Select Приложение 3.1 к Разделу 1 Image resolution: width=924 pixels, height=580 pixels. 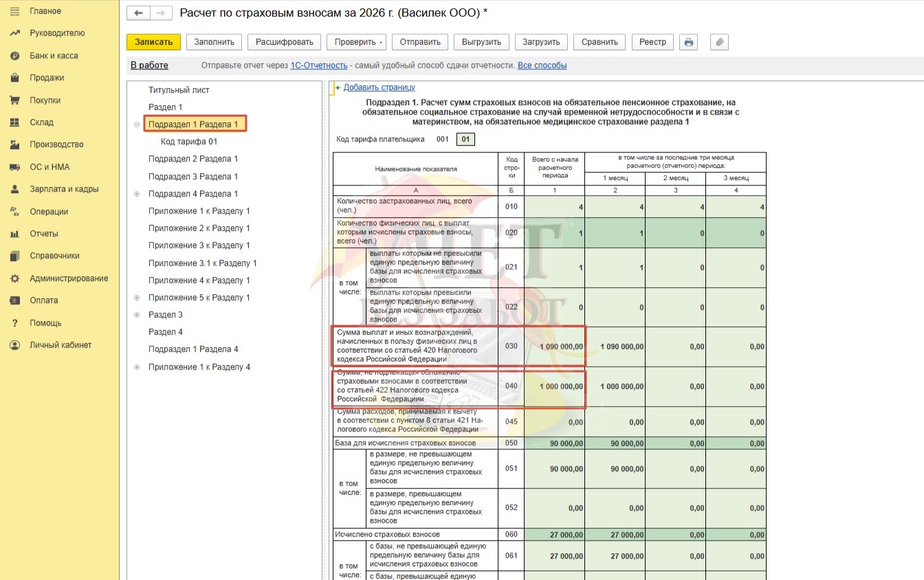click(x=203, y=263)
